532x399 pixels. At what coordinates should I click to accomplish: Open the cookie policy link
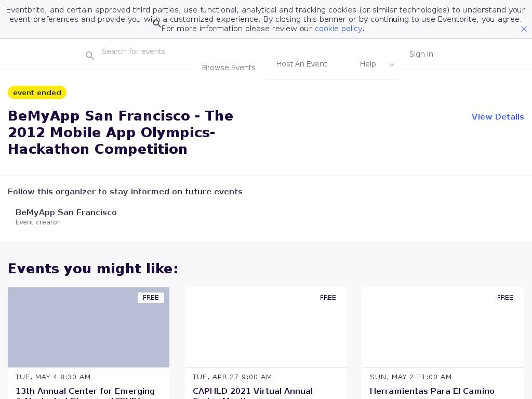tap(338, 29)
